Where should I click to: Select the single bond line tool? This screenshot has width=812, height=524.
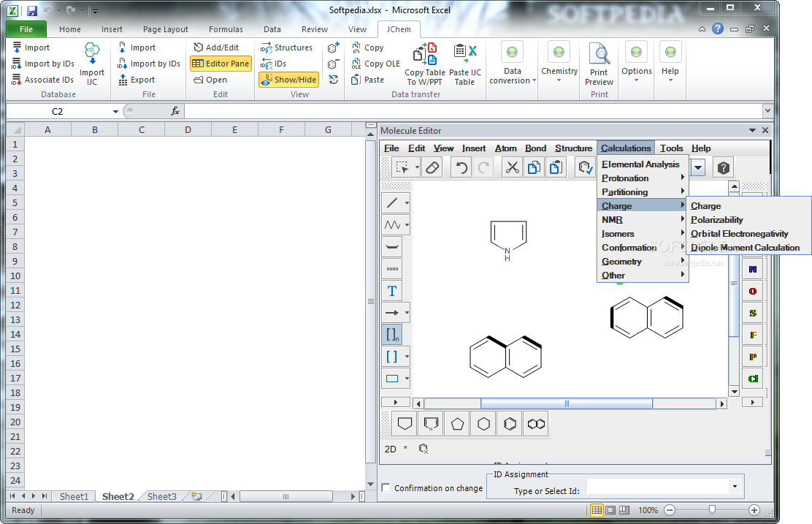(392, 202)
